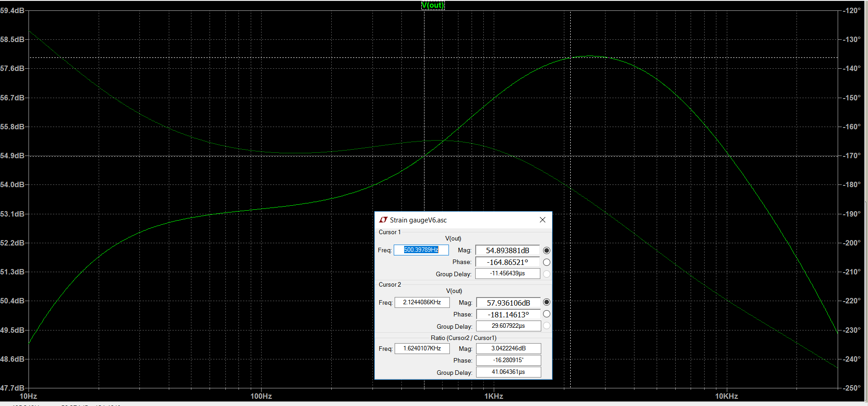Click Ratio Mag value 3.0422246dB

[x=508, y=349]
